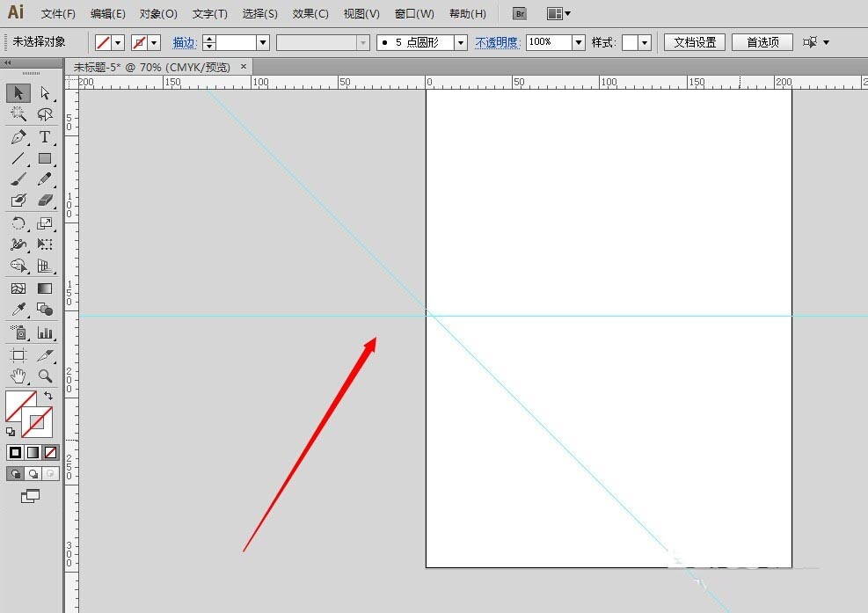Expand the 5 点圆形 brush dropdown
The height and width of the screenshot is (613, 868).
461,42
